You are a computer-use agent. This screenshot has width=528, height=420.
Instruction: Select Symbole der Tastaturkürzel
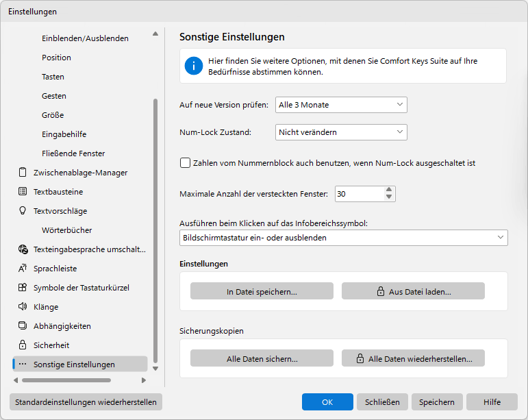point(81,288)
